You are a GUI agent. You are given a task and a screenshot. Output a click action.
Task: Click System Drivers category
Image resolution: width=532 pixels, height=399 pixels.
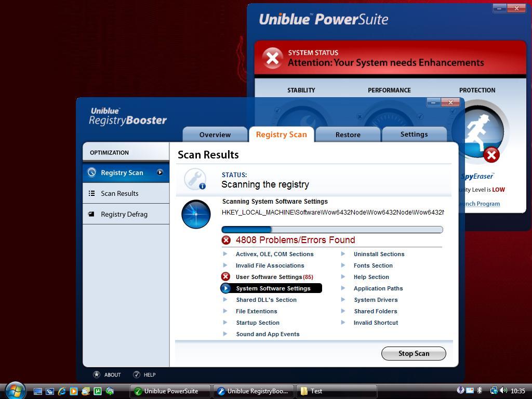pyautogui.click(x=376, y=300)
